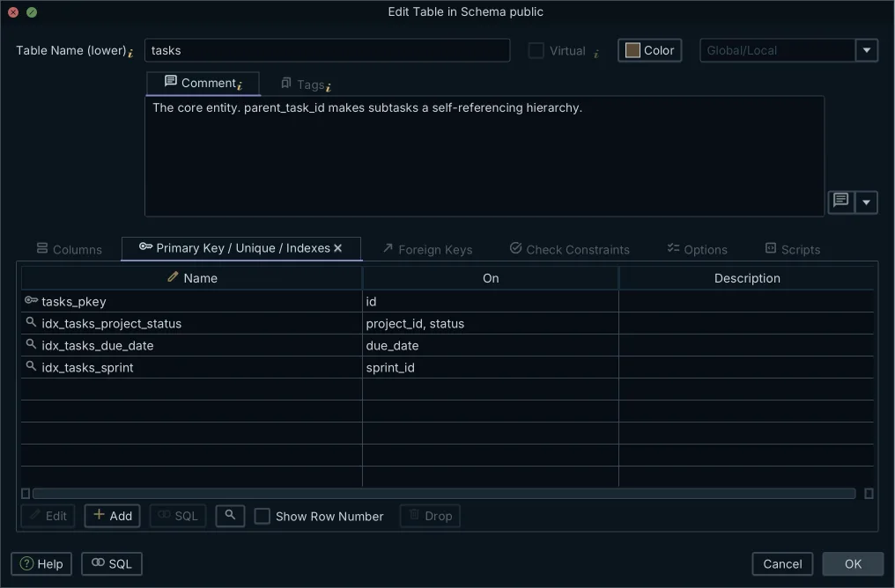This screenshot has height=588, width=895.
Task: Toggle the Virtual checkbox
Action: click(x=536, y=51)
